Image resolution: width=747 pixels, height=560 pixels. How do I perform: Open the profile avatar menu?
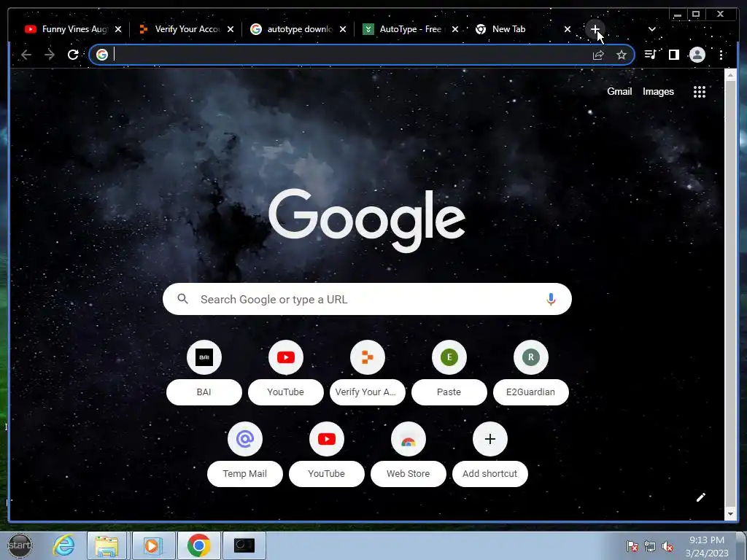697,55
